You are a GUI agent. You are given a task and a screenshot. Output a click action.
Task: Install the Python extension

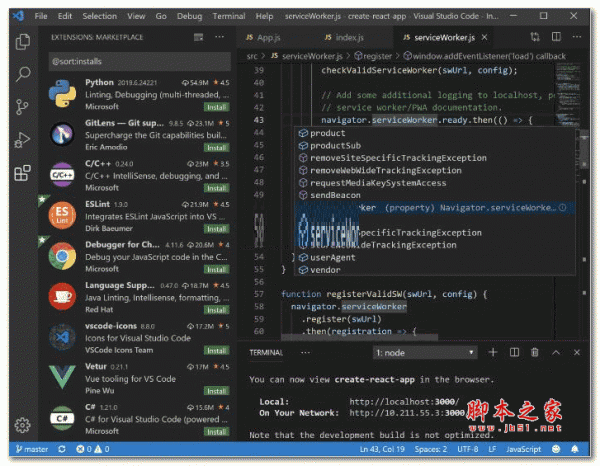pos(216,107)
